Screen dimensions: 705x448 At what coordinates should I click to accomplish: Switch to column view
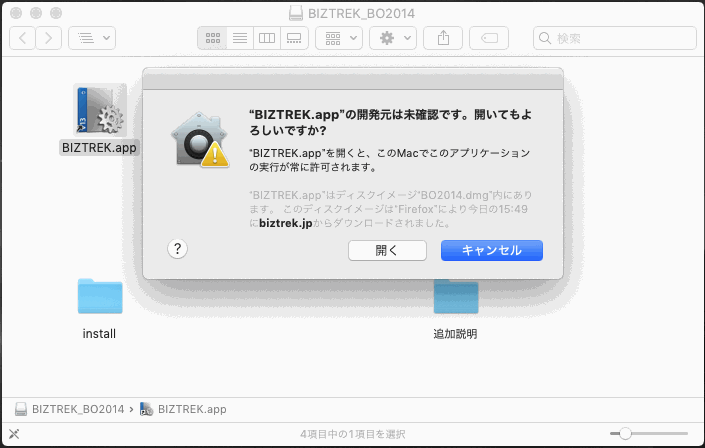[x=267, y=38]
